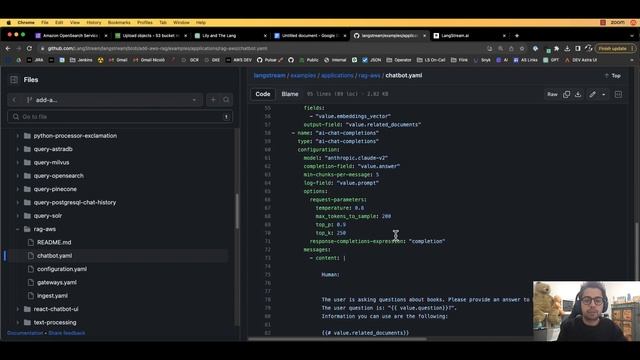
Task: Collapse the rag-aws folder
Action: [x=18, y=229]
